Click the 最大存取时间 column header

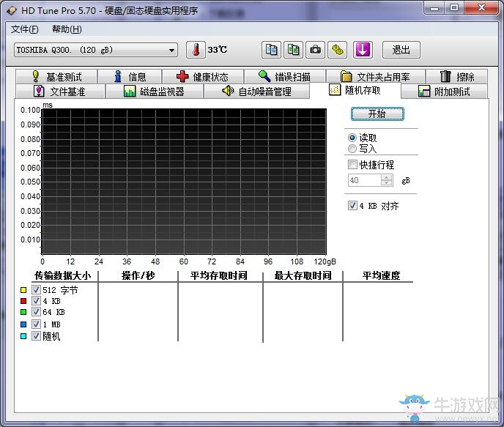click(x=303, y=275)
